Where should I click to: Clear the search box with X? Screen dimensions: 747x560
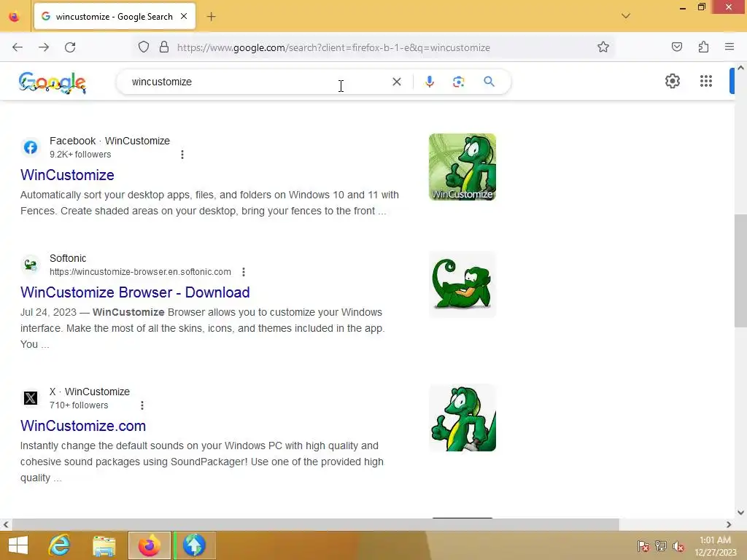396,82
